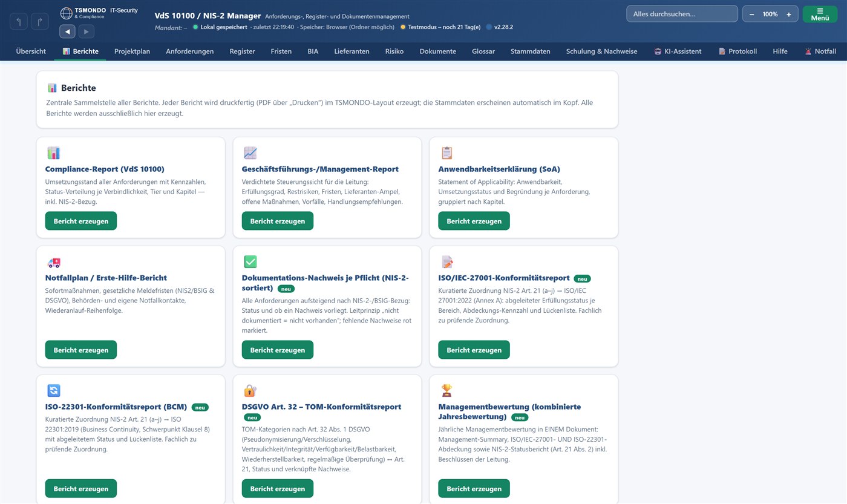847x504 pixels.
Task: Focus the 'Alles durchsuchen...' search field
Action: [682, 14]
